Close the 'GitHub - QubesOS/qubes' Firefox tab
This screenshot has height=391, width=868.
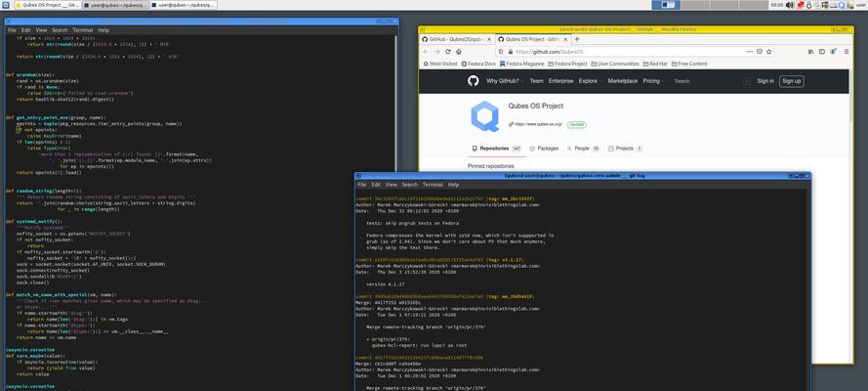pyautogui.click(x=489, y=39)
